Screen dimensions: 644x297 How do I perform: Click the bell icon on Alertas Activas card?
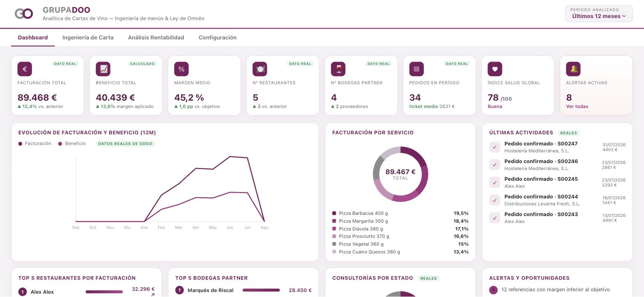tap(573, 69)
